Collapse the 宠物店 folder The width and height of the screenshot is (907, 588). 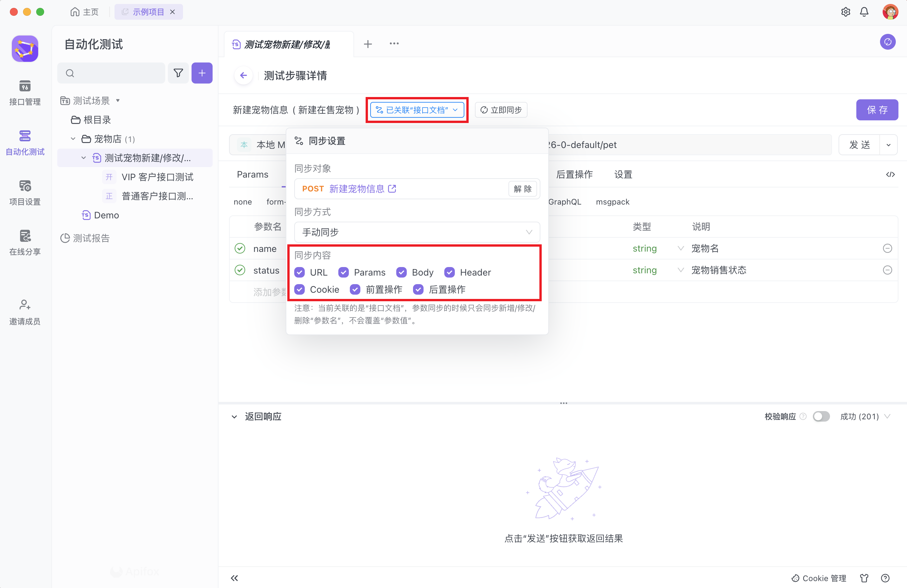73,139
